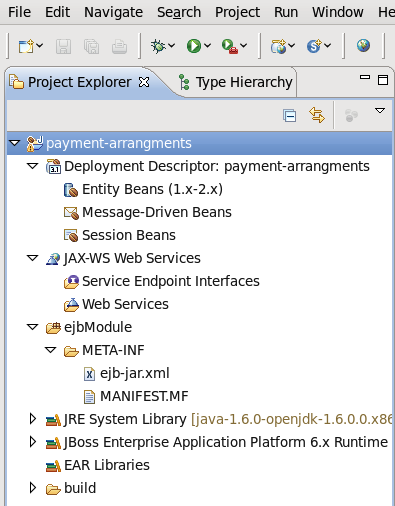Launch Run with green play icon
This screenshot has height=506, width=395.
[194, 46]
